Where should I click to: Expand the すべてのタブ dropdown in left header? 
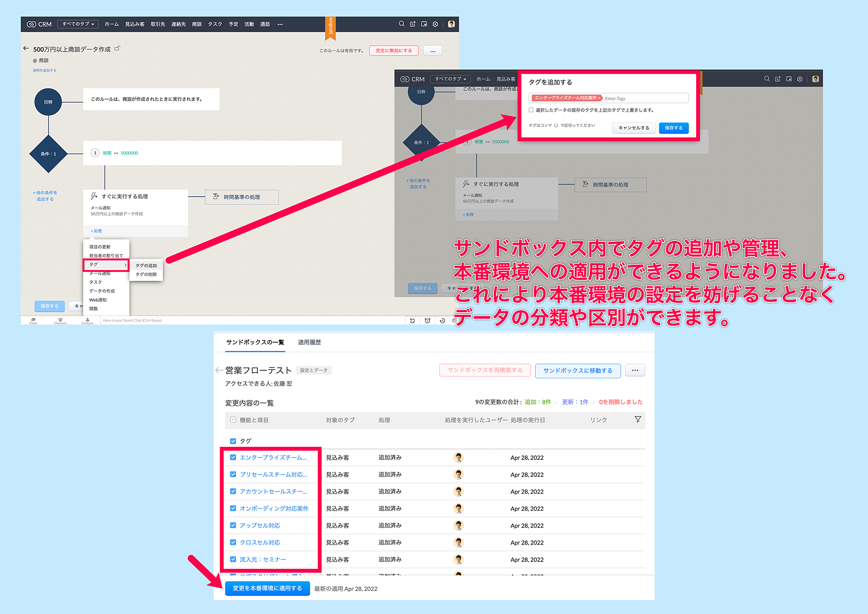coord(78,24)
